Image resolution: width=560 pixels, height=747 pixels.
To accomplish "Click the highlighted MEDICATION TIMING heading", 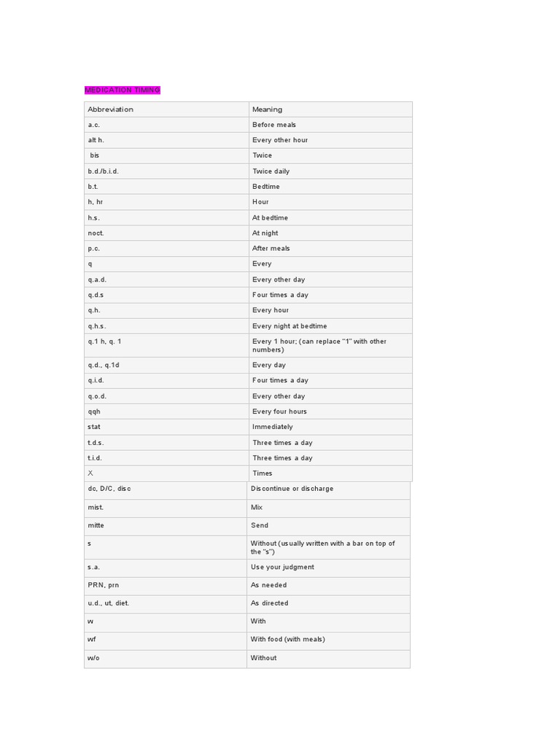I will pos(122,90).
